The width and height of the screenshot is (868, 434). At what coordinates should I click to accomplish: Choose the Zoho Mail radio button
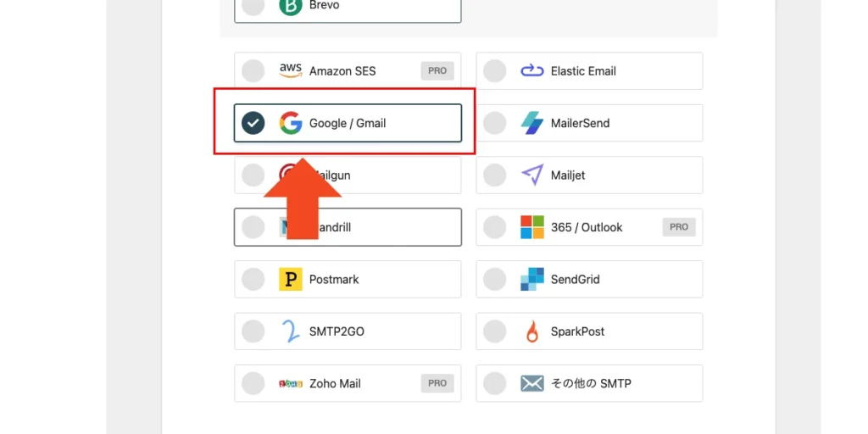coord(253,383)
